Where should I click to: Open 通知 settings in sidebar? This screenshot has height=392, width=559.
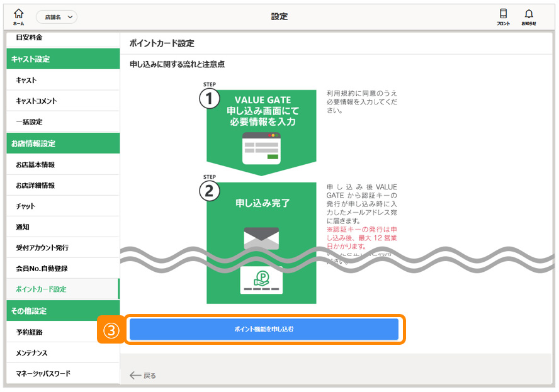tap(23, 227)
